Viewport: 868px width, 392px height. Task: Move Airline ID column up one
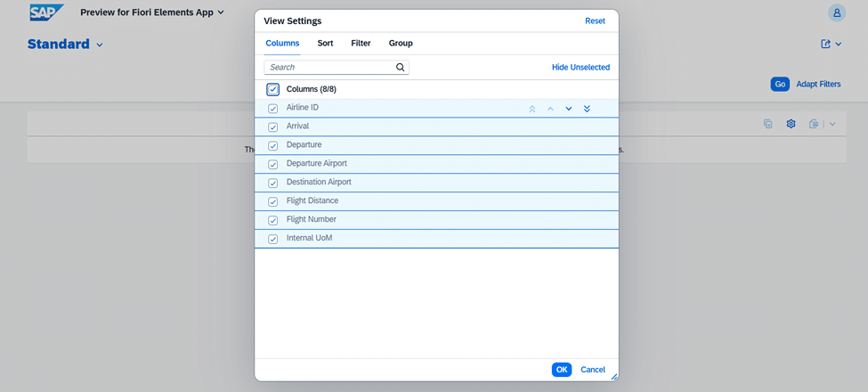(550, 109)
